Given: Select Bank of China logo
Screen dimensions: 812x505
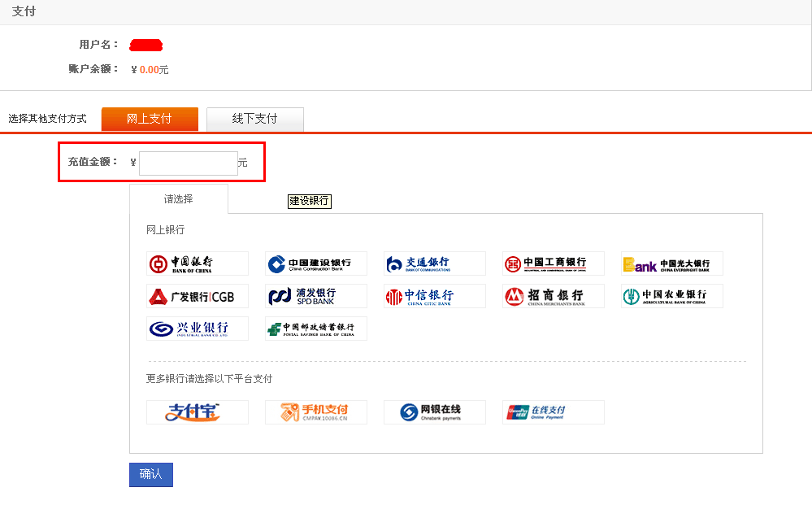Looking at the screenshot, I should point(198,263).
